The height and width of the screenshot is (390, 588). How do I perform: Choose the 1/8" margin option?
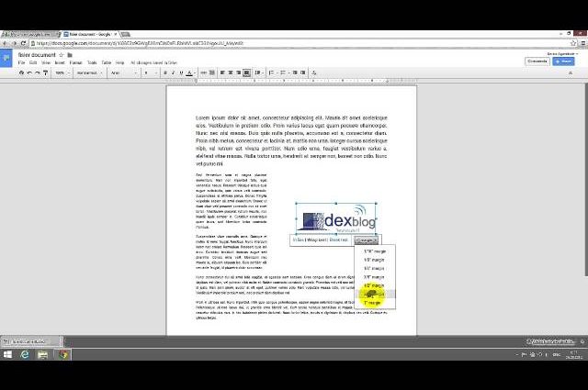[x=375, y=260]
